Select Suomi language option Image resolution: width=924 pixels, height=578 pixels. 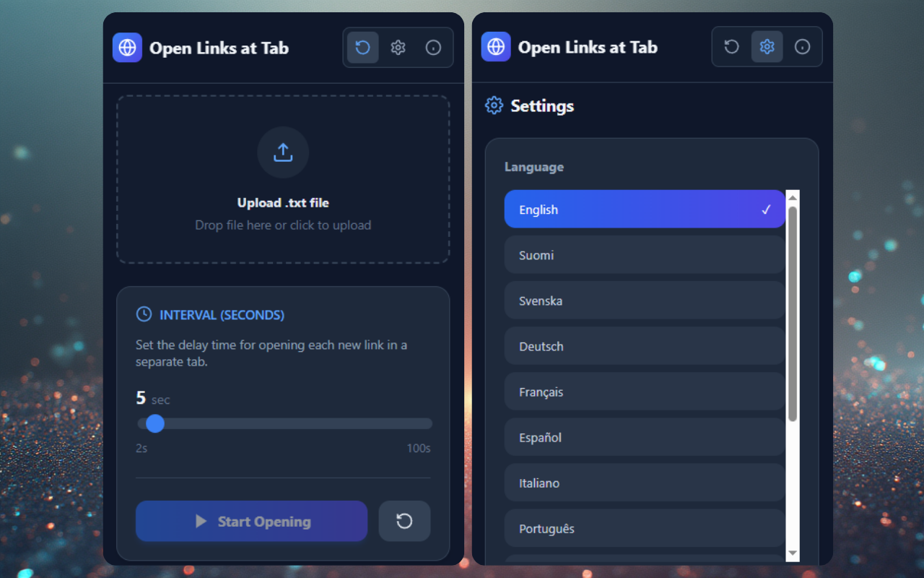pos(644,255)
